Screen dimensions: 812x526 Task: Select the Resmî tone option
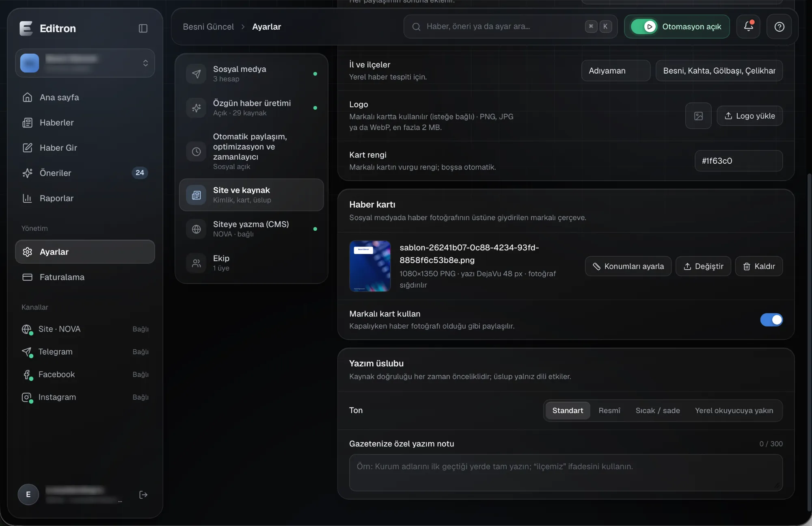pyautogui.click(x=609, y=411)
